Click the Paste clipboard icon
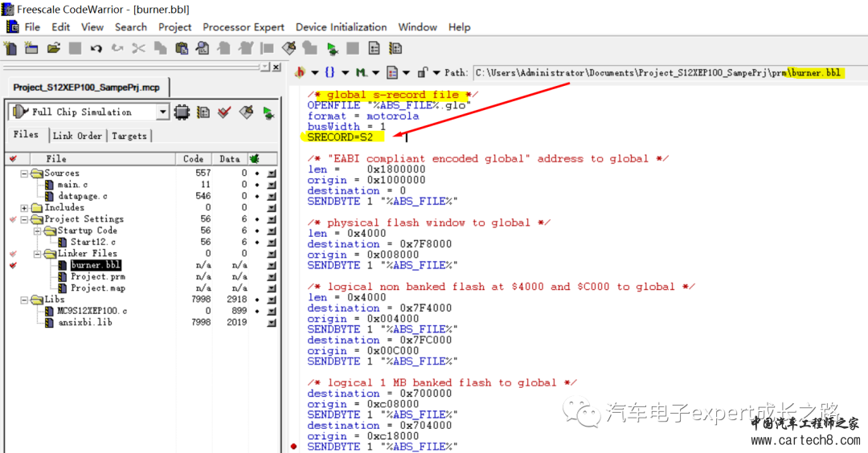 click(x=182, y=49)
